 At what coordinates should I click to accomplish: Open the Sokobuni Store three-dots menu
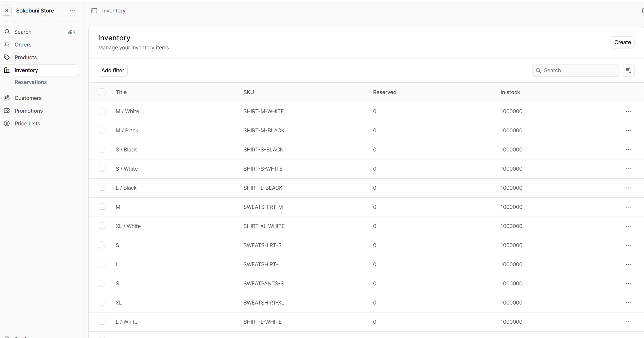(x=73, y=11)
